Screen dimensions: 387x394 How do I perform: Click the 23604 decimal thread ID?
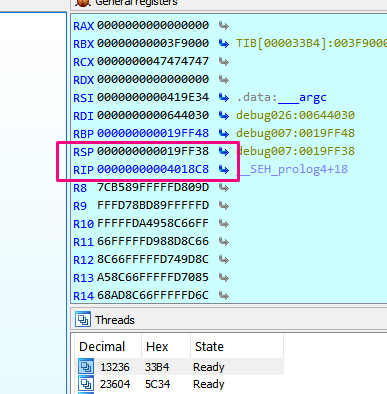(x=115, y=384)
